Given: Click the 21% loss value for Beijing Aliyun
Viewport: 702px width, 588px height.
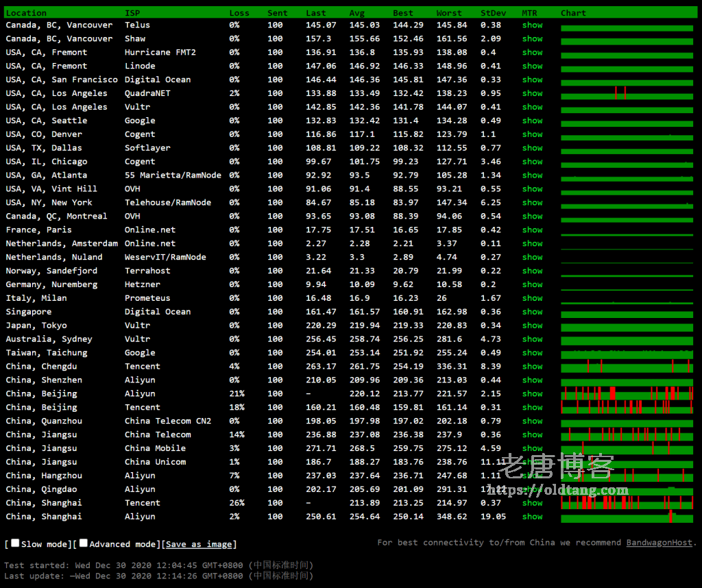Looking at the screenshot, I should [x=237, y=393].
